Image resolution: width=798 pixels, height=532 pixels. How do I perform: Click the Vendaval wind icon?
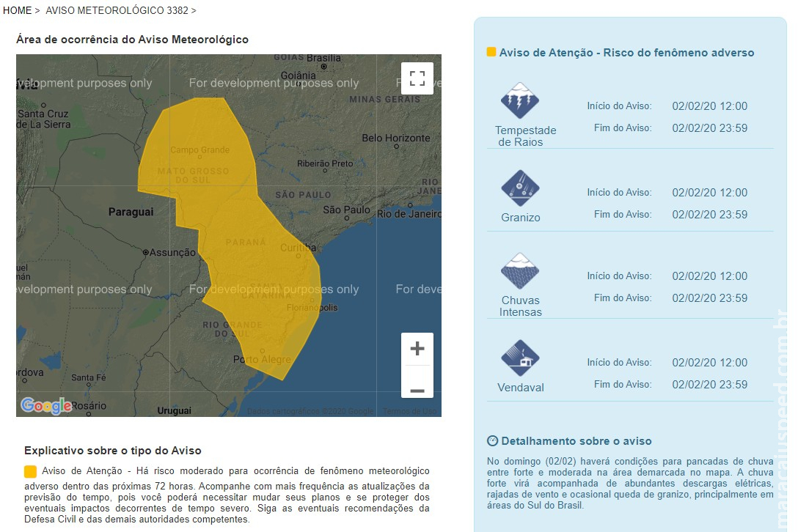pos(519,358)
